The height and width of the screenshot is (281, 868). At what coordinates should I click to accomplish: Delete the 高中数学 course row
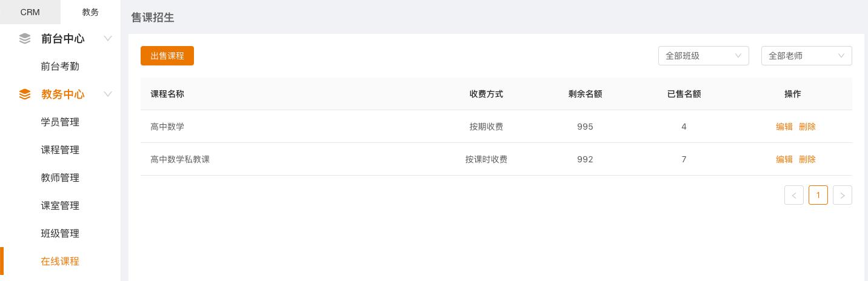807,127
